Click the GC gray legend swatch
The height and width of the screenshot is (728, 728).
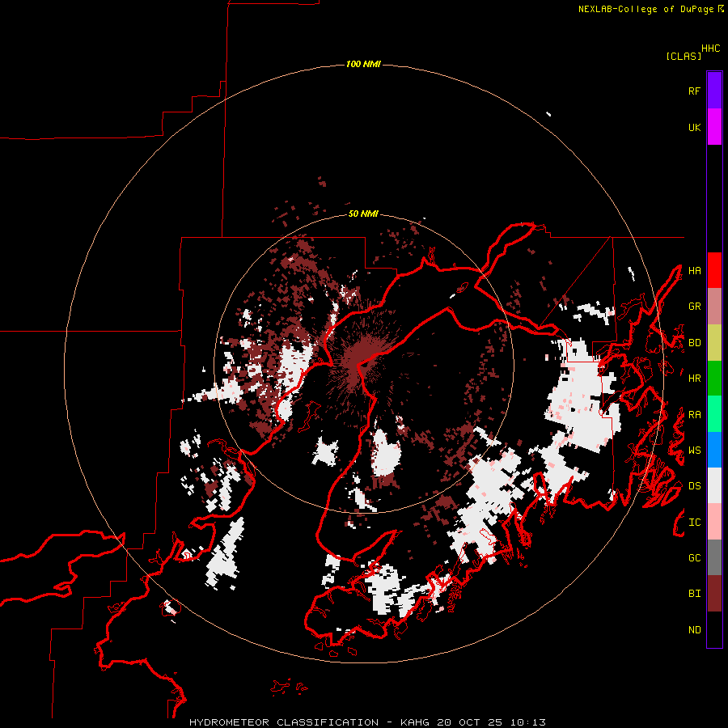(x=714, y=557)
